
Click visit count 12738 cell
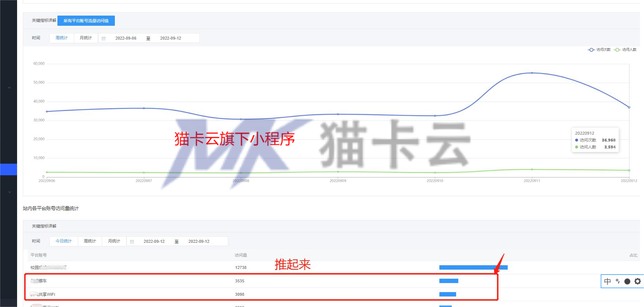coord(241,267)
